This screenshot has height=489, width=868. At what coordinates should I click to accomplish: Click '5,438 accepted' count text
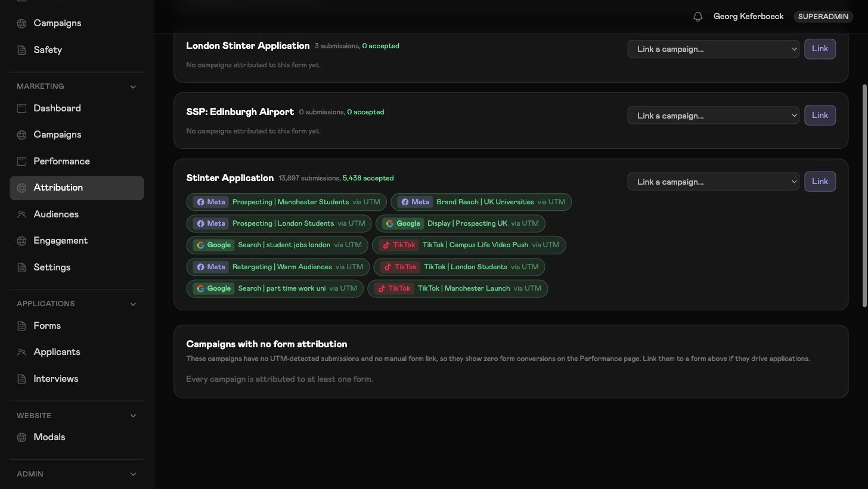368,178
